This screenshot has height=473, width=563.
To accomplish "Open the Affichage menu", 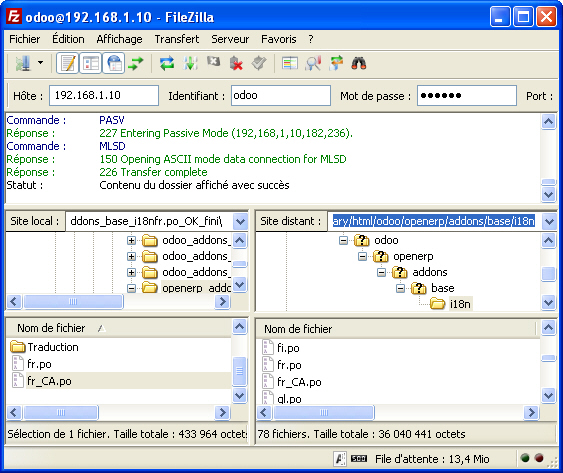I will pyautogui.click(x=119, y=39).
